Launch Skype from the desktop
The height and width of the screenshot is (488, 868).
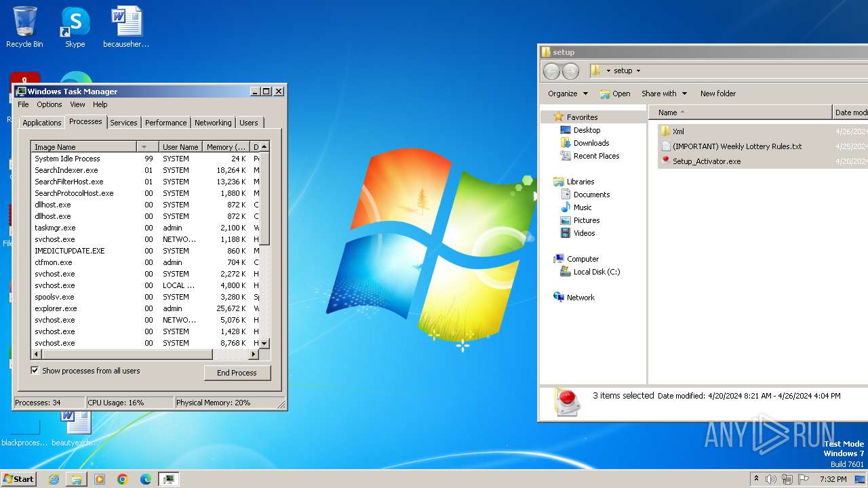coord(75,27)
